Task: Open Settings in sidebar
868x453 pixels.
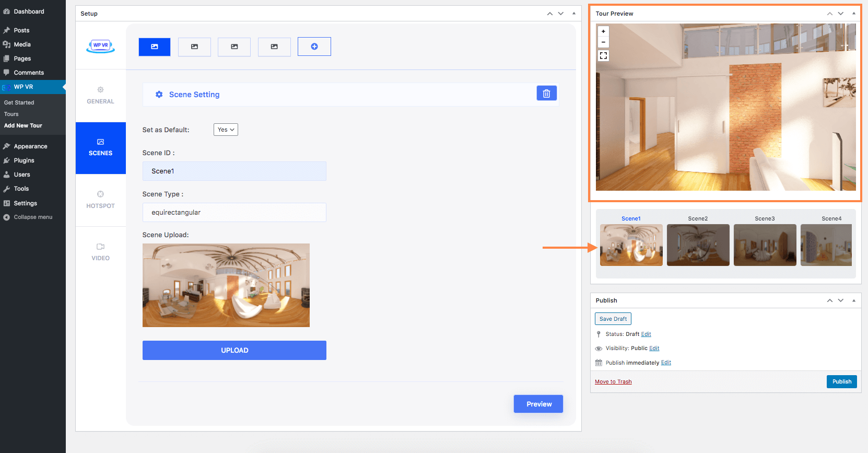Action: tap(33, 203)
